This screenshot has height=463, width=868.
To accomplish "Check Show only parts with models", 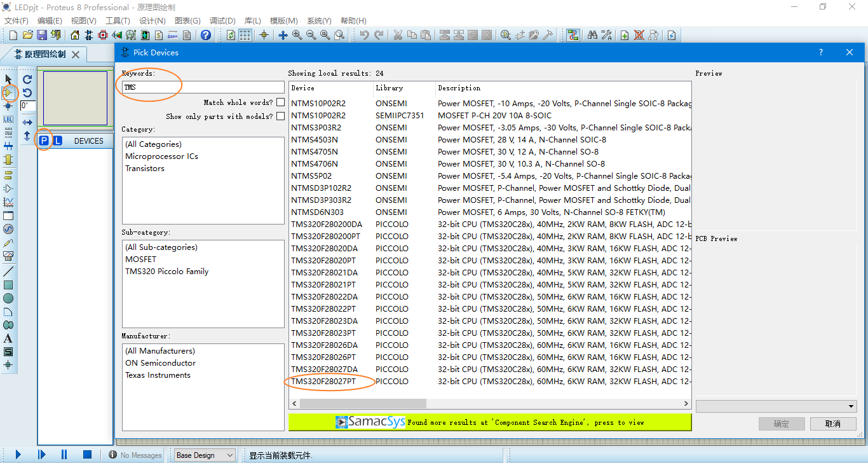I will 280,116.
